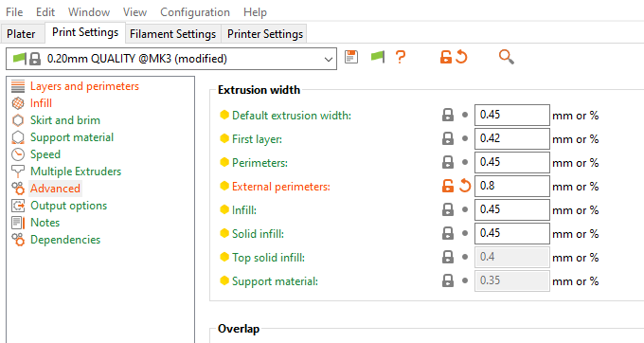Open the orange question mark help icon
This screenshot has width=644, height=343.
[401, 57]
